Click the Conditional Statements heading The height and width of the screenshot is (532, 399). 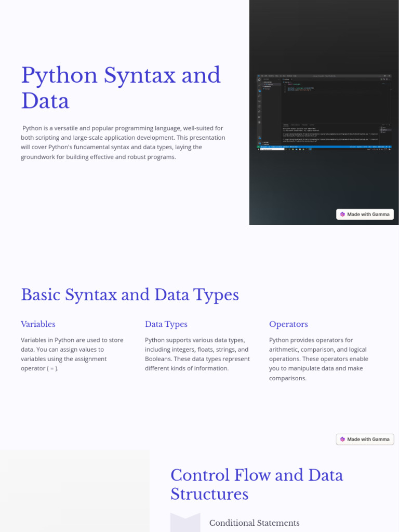pyautogui.click(x=254, y=523)
